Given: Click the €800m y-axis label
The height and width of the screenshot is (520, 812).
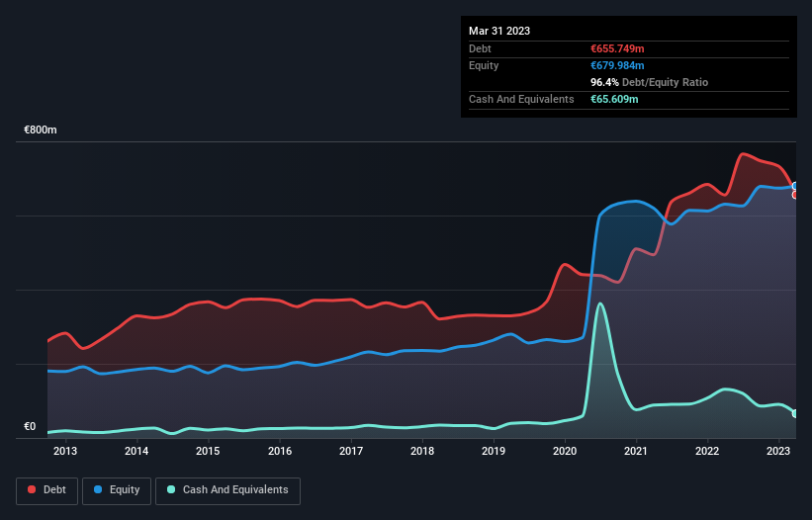Looking at the screenshot, I should (x=41, y=130).
